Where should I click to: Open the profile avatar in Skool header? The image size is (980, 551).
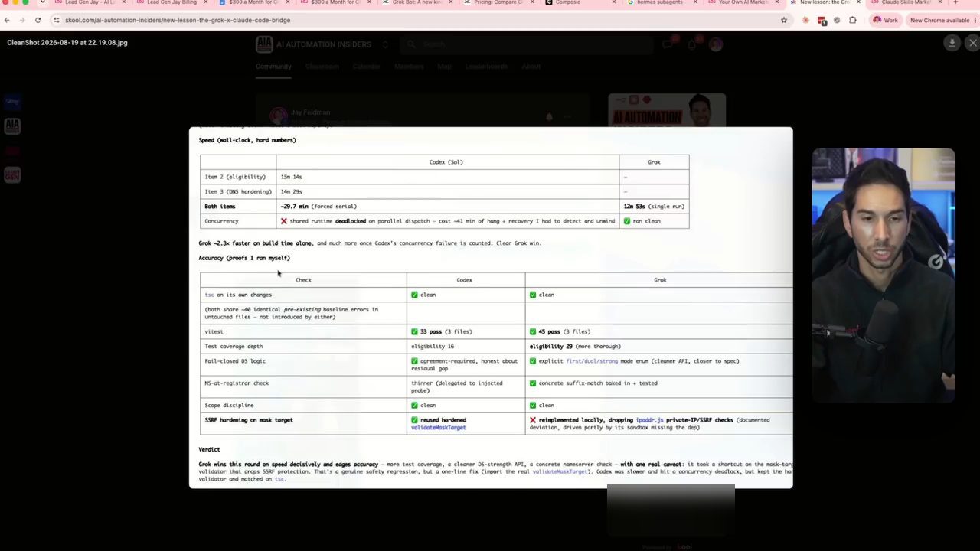(x=715, y=44)
